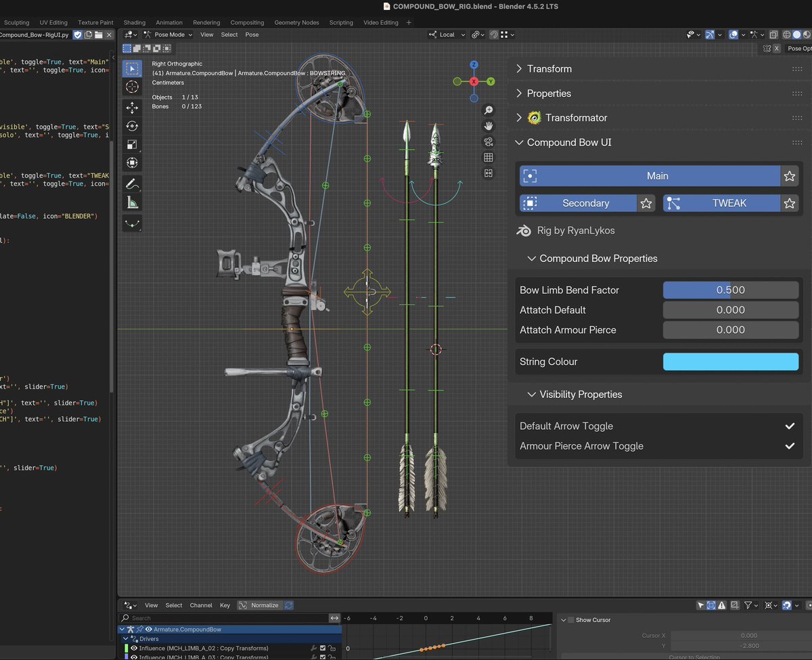Click the swap search arrows in driver editor

coord(334,618)
